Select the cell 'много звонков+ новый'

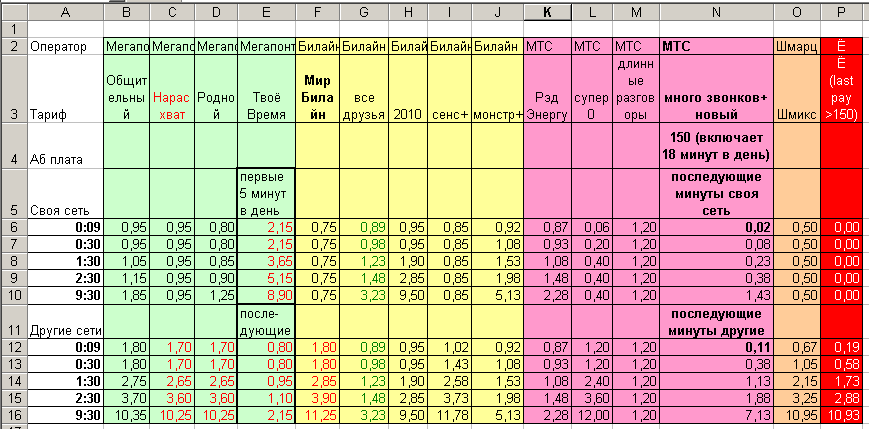716,89
